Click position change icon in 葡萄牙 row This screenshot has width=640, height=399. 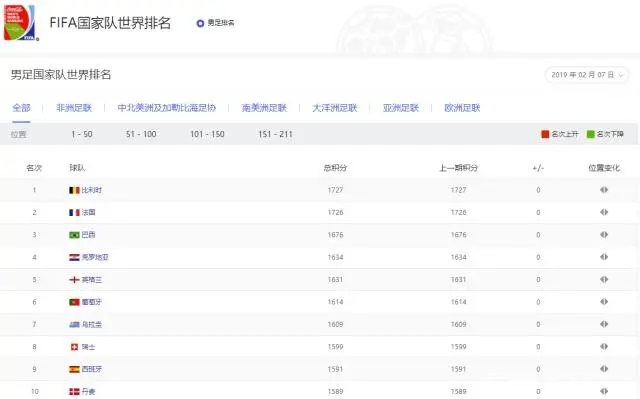pyautogui.click(x=604, y=302)
